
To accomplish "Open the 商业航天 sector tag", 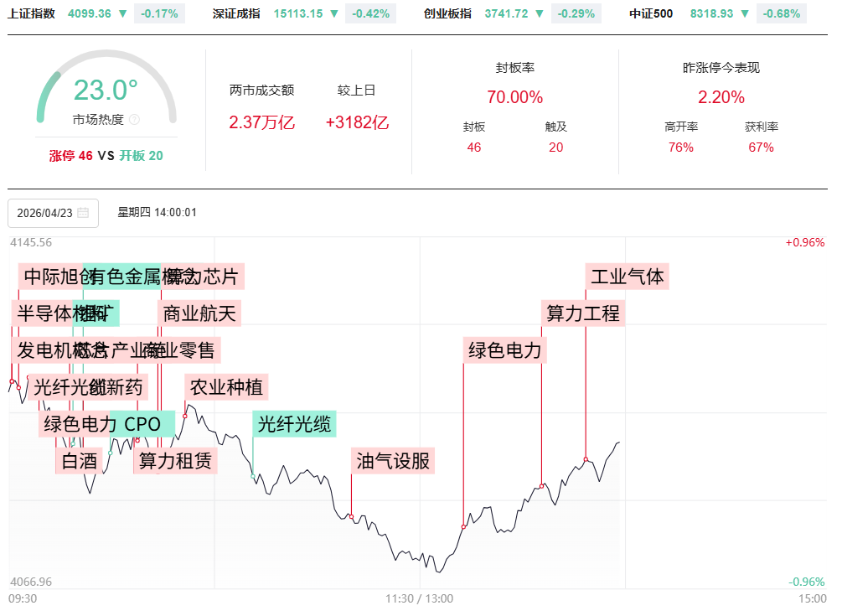I will pos(199,313).
